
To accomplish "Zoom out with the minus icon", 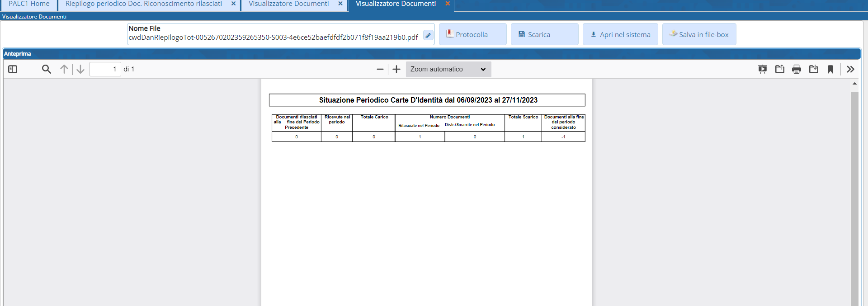I will [x=380, y=69].
